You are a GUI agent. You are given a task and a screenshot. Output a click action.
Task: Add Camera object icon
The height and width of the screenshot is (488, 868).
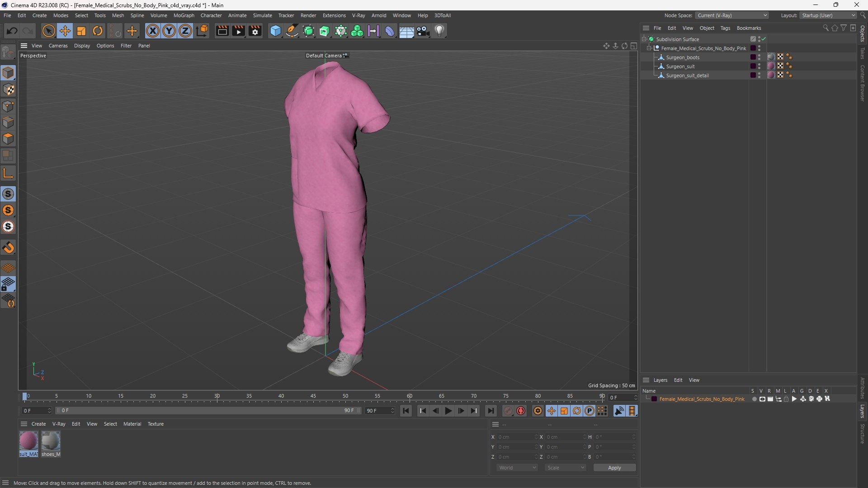(423, 31)
